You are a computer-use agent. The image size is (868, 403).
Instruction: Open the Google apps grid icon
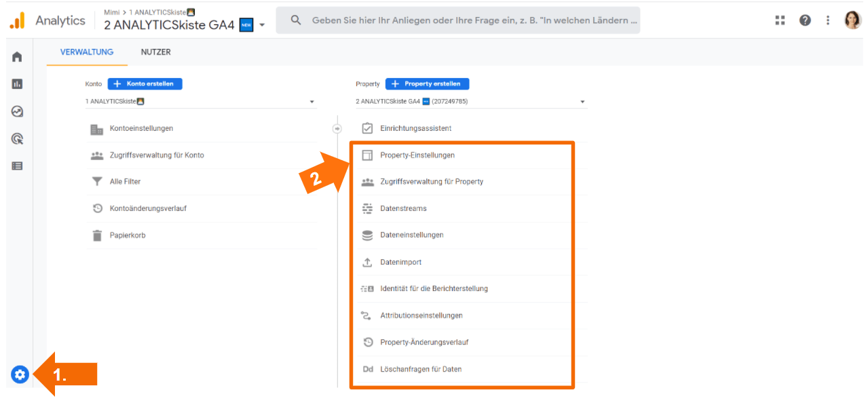pos(780,20)
